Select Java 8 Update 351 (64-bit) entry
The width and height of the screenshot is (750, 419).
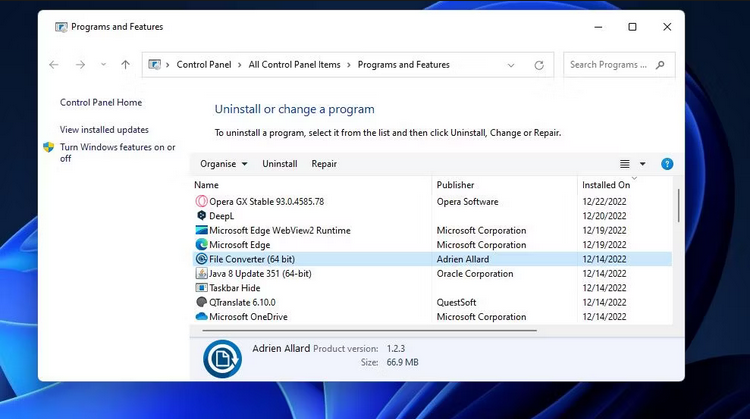260,273
